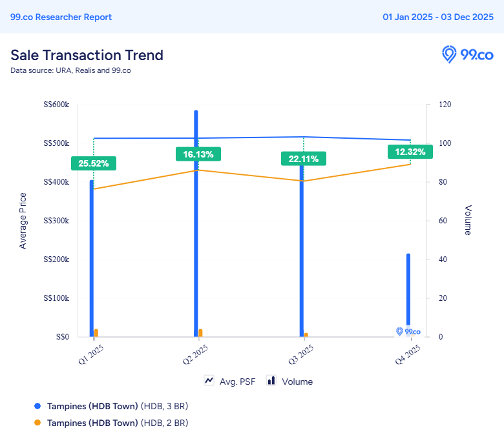Toggle the Tampines (HDB, 2 BR) series label
The image size is (504, 437).
coord(117,423)
